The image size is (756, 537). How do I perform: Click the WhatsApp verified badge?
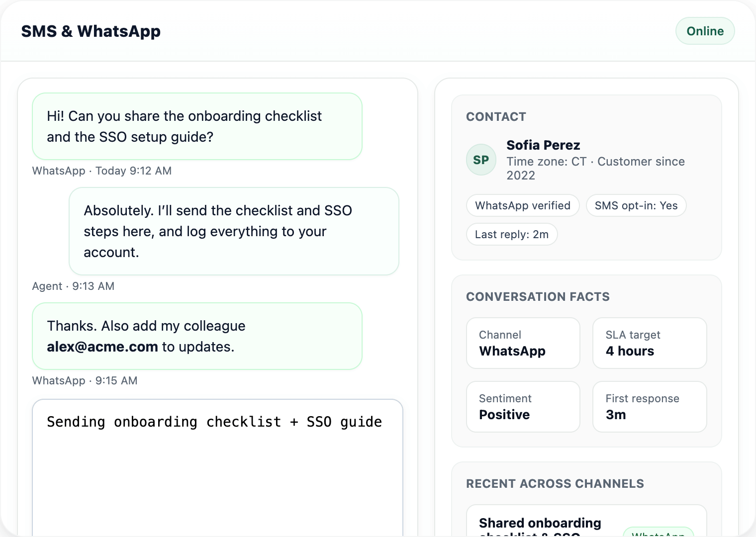[522, 205]
